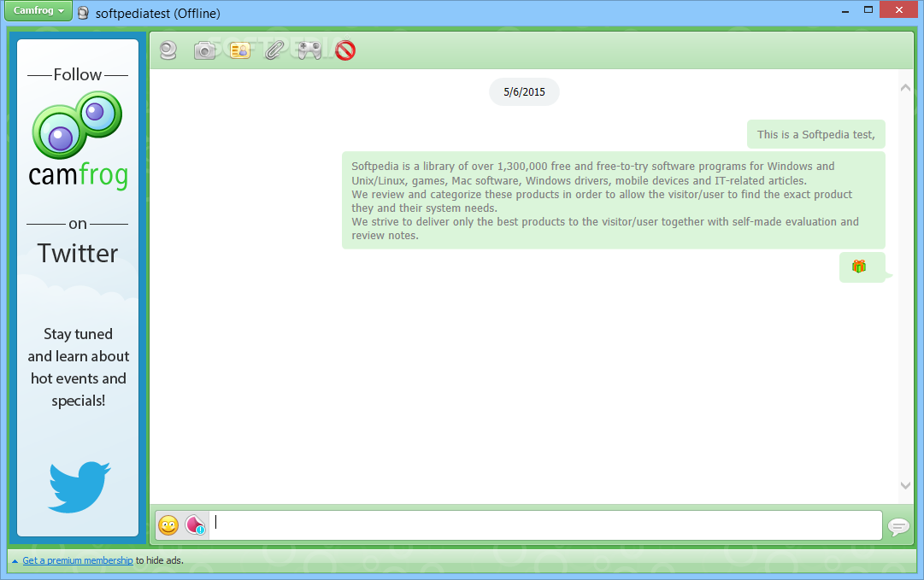Click the user status icon in title bar
Viewport: 924px width, 580px height.
pyautogui.click(x=84, y=13)
